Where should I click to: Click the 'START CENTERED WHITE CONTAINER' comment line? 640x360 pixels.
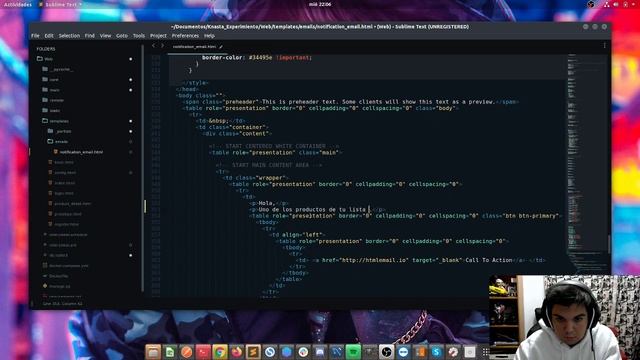[x=273, y=146]
